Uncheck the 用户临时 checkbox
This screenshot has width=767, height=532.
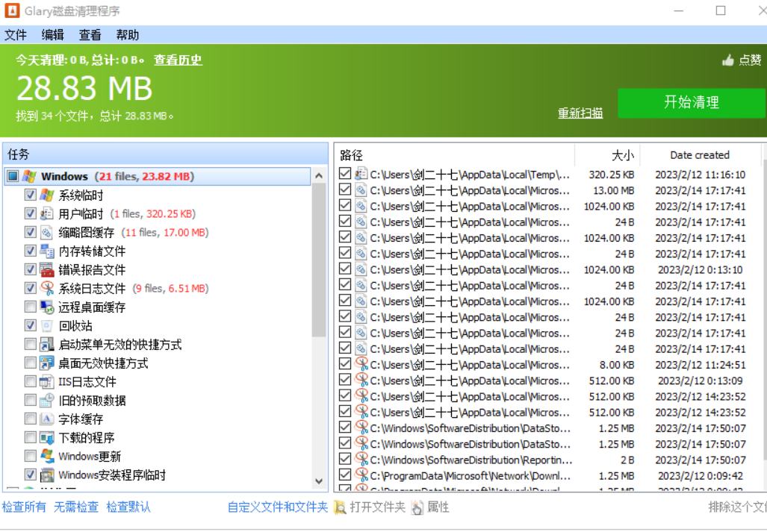(29, 213)
